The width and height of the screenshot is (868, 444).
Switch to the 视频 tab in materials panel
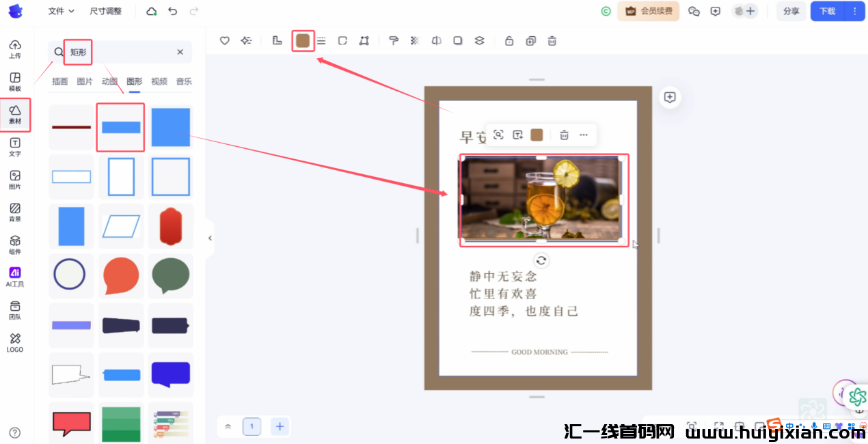159,81
